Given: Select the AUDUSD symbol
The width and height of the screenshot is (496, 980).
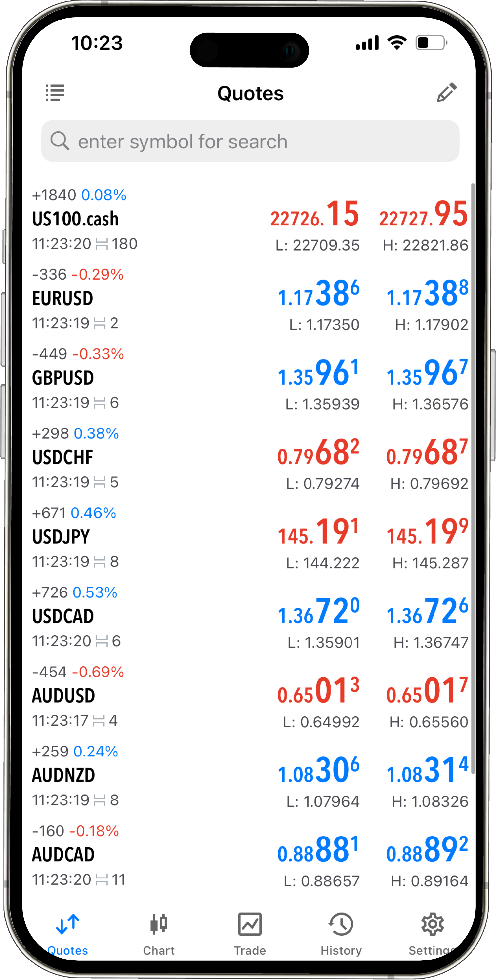Looking at the screenshot, I should [x=63, y=696].
